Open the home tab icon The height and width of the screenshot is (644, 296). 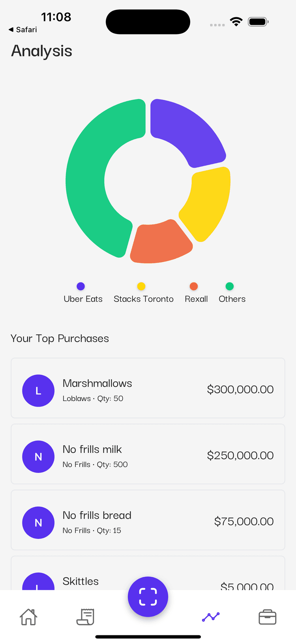[28, 617]
